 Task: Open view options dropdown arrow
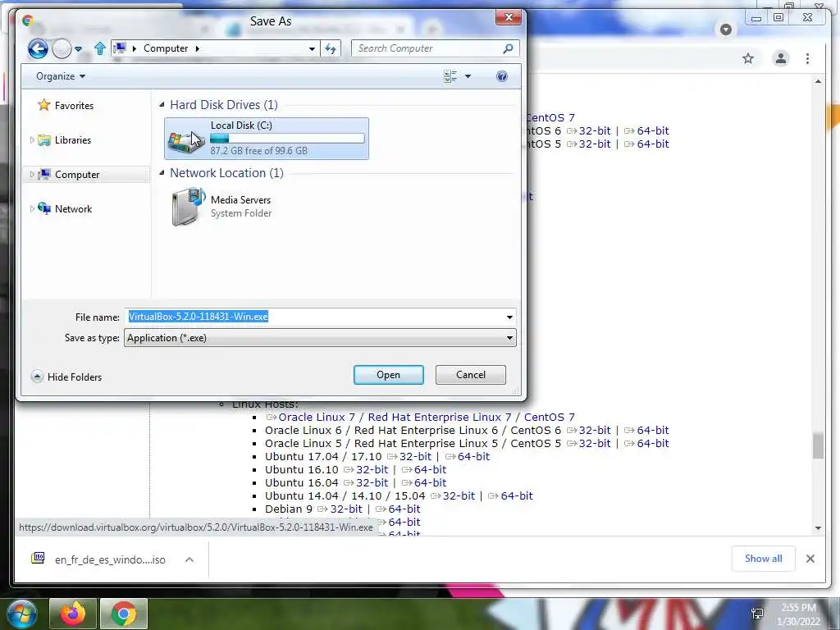point(468,76)
